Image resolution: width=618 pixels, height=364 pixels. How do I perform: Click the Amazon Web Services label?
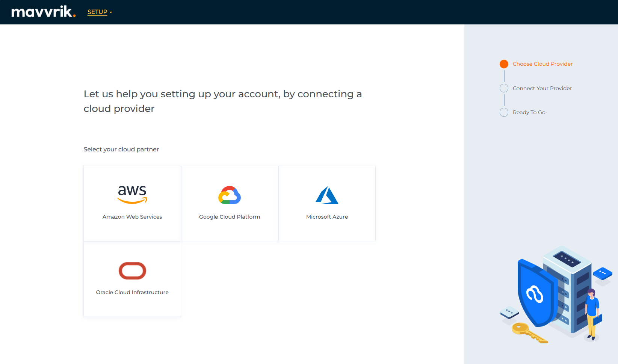pyautogui.click(x=132, y=217)
